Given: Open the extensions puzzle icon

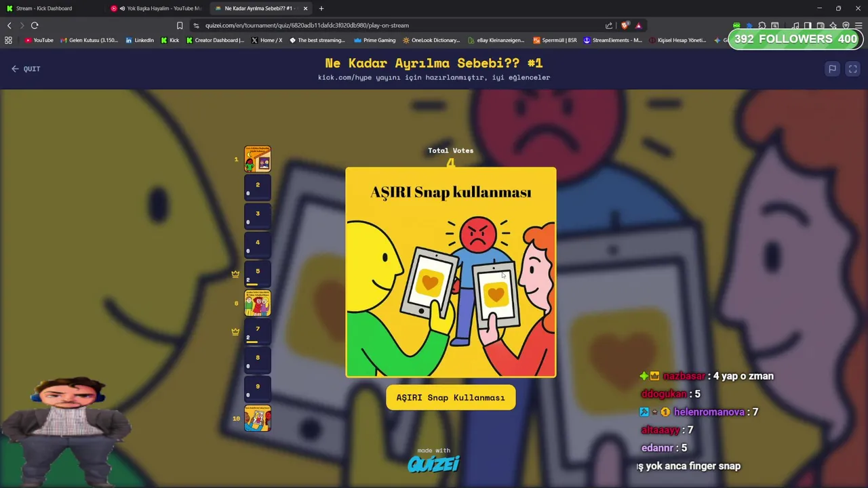Looking at the screenshot, I should (762, 25).
